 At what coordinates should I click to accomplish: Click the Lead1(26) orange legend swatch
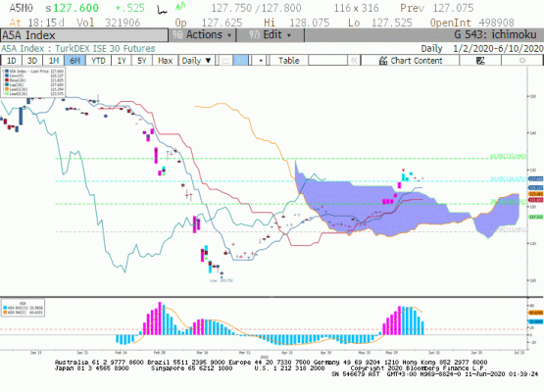click(x=7, y=89)
